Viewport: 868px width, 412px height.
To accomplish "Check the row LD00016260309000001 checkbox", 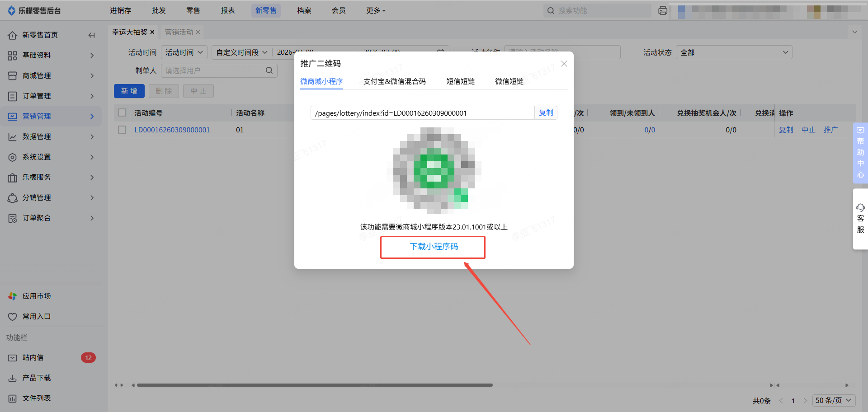I will [122, 130].
